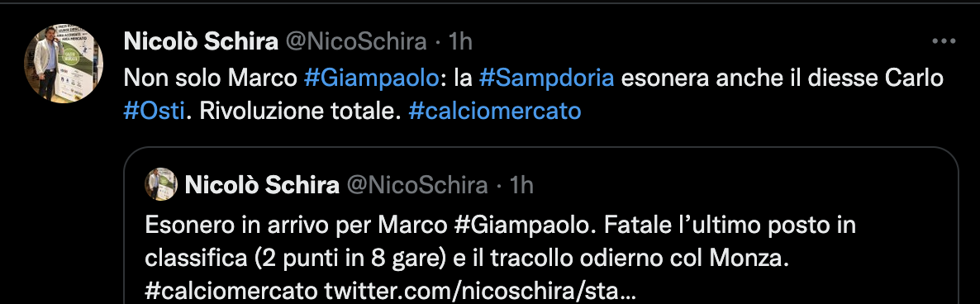Open Nicolò Schira's large profile avatar
The width and height of the screenshot is (980, 304).
[64, 64]
